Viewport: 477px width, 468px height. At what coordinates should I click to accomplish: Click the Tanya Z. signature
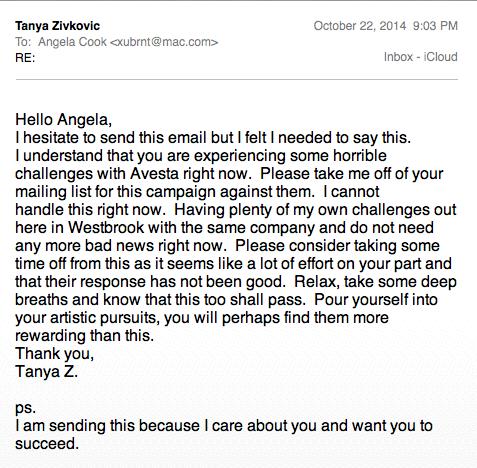46,372
